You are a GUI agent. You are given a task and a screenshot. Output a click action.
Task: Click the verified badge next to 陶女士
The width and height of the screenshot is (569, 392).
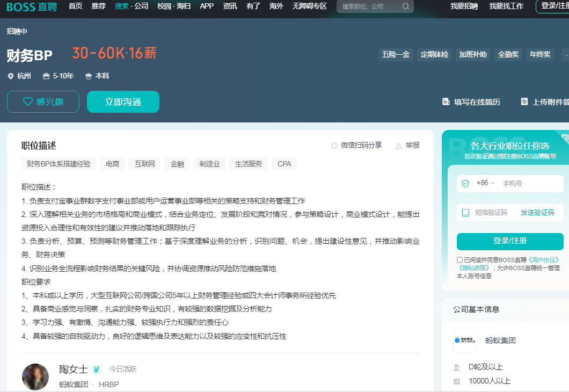[x=96, y=369]
